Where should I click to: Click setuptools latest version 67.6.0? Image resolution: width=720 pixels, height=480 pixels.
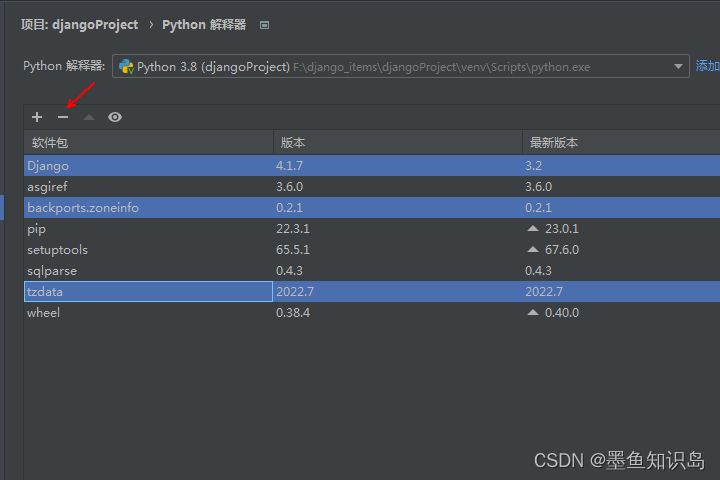pyautogui.click(x=562, y=250)
